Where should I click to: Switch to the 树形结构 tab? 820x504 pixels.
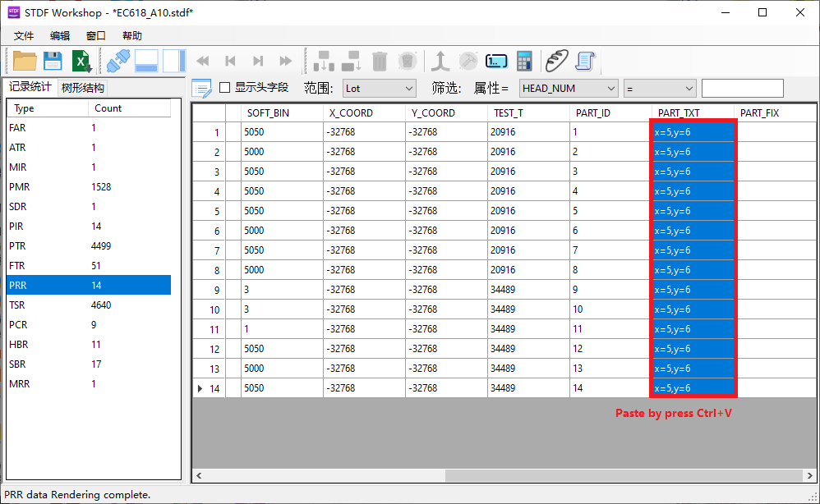pyautogui.click(x=82, y=88)
